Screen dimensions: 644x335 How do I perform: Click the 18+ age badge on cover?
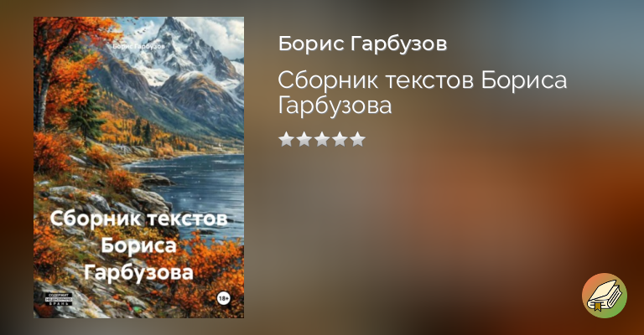click(x=223, y=298)
